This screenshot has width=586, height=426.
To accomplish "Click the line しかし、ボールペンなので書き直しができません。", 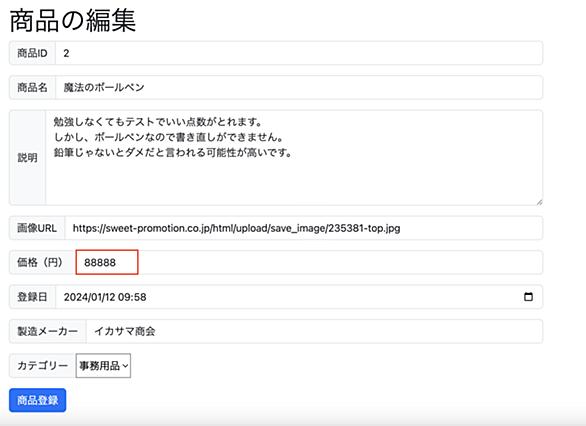I will pyautogui.click(x=169, y=137).
